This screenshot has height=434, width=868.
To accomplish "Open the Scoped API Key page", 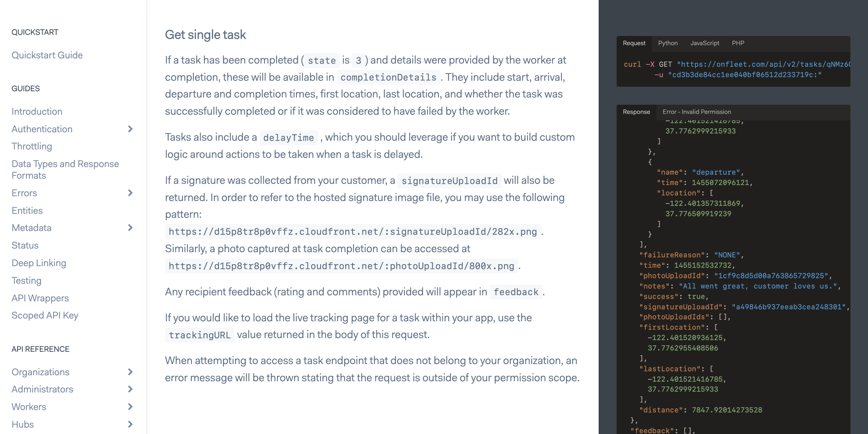I will 45,315.
